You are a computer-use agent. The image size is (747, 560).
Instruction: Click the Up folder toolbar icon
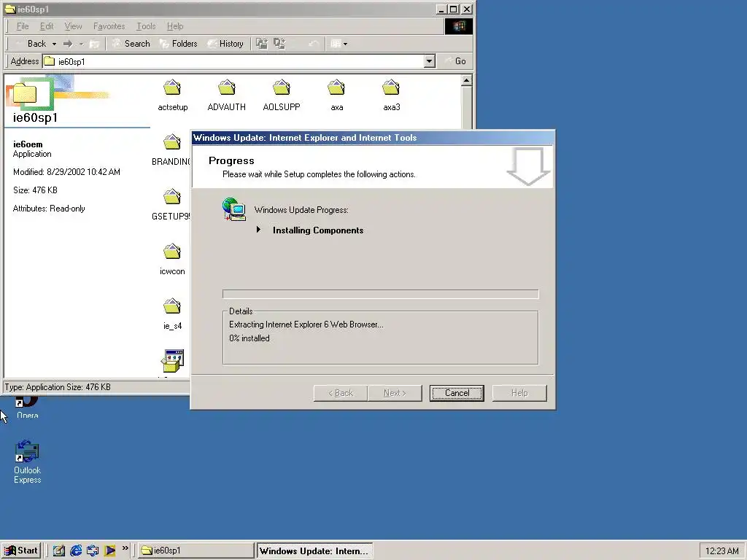click(x=94, y=44)
